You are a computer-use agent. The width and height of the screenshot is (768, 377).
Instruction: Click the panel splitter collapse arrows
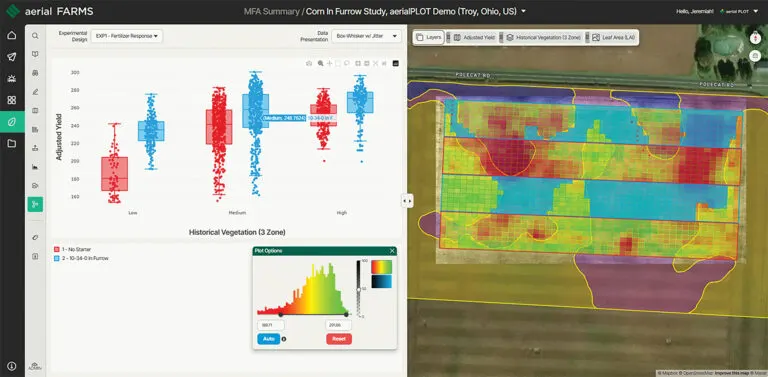407,200
